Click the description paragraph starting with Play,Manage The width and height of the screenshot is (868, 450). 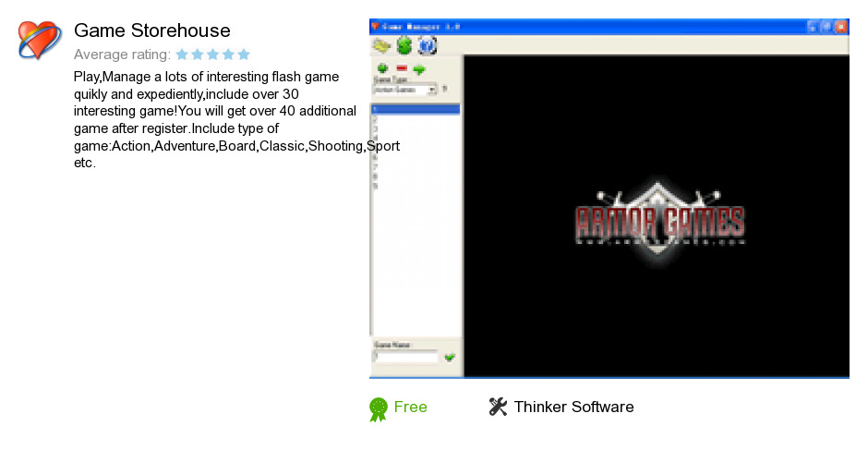pyautogui.click(x=237, y=120)
